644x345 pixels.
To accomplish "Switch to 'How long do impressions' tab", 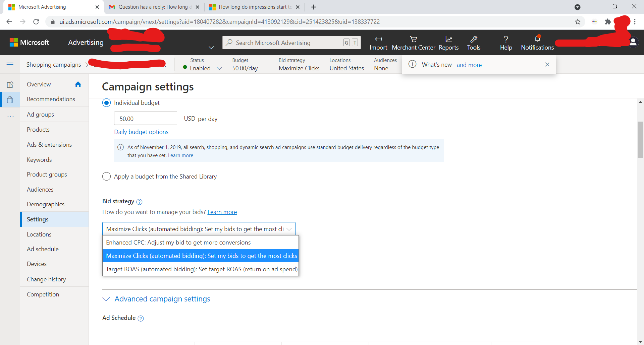I will coord(254,7).
